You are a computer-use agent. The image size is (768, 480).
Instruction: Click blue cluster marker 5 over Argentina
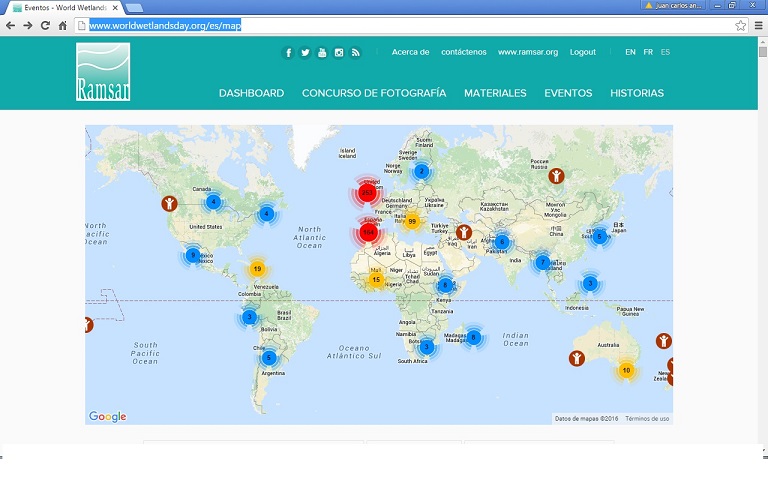[x=268, y=358]
